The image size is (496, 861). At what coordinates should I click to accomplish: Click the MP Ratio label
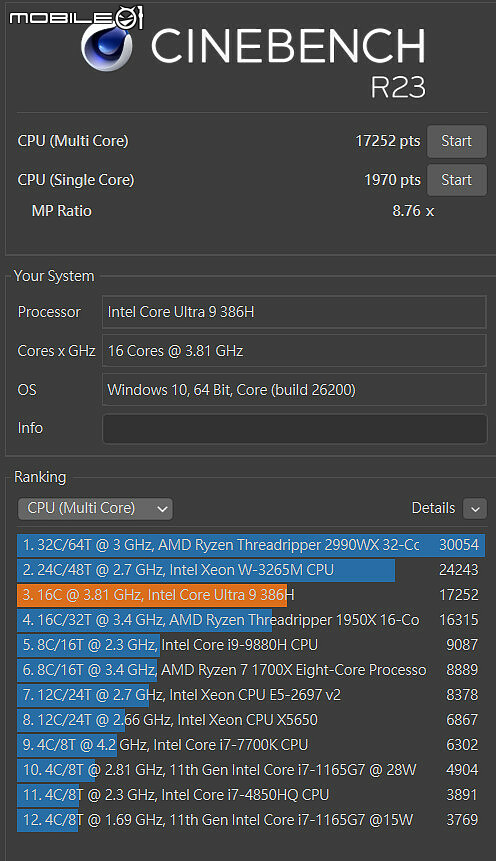point(62,211)
